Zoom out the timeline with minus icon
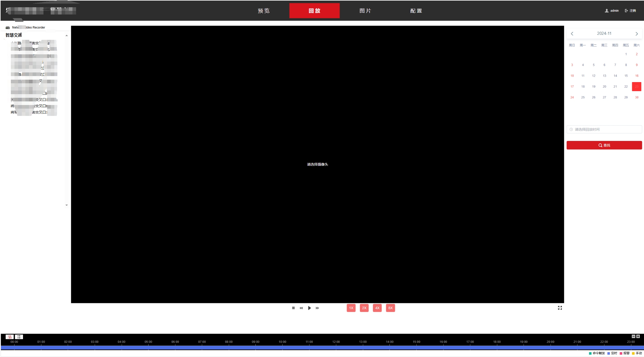 (633, 336)
